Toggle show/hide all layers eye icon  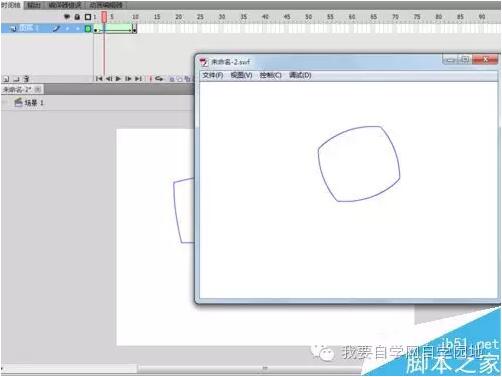click(x=67, y=17)
